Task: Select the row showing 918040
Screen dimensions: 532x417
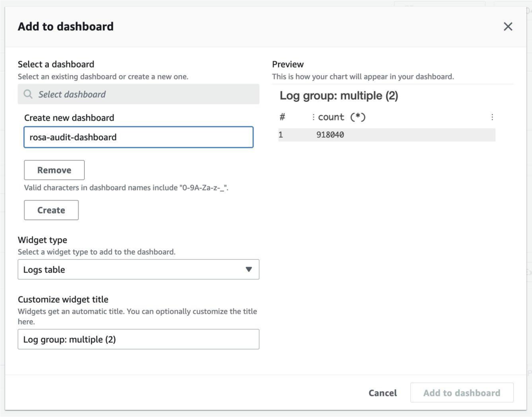Action: (364, 134)
